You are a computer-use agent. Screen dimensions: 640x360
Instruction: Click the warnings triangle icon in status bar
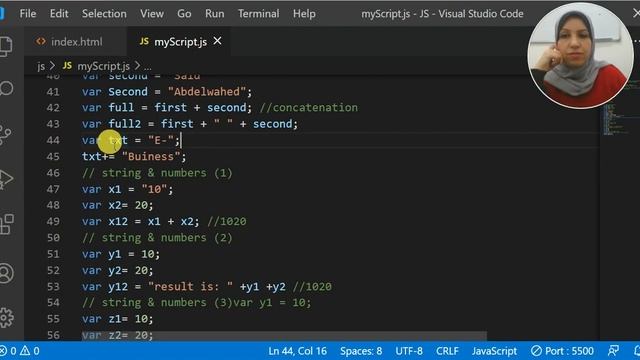pyautogui.click(x=25, y=351)
